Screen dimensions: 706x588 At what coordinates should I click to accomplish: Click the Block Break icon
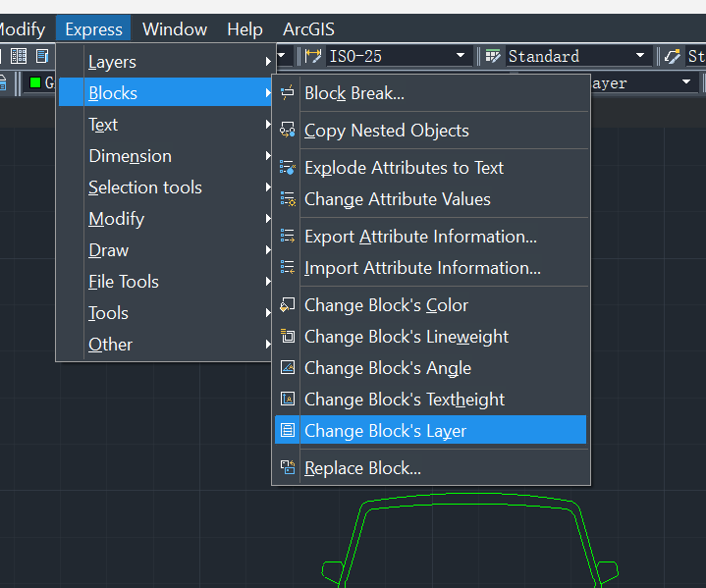pyautogui.click(x=288, y=92)
